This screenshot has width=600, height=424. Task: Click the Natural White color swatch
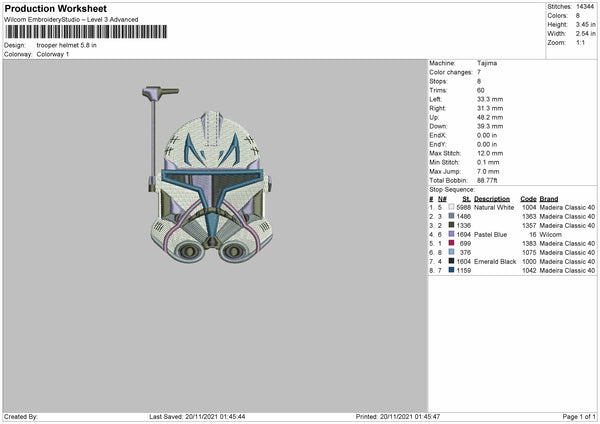point(452,207)
